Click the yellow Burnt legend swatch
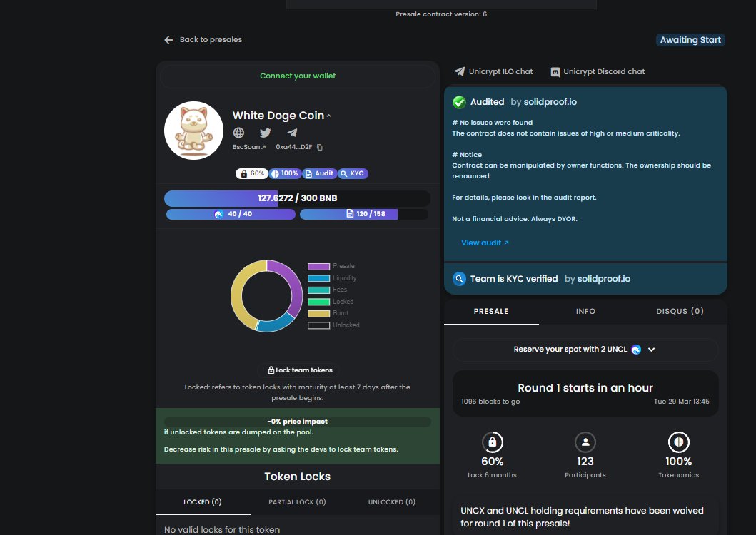 point(318,314)
